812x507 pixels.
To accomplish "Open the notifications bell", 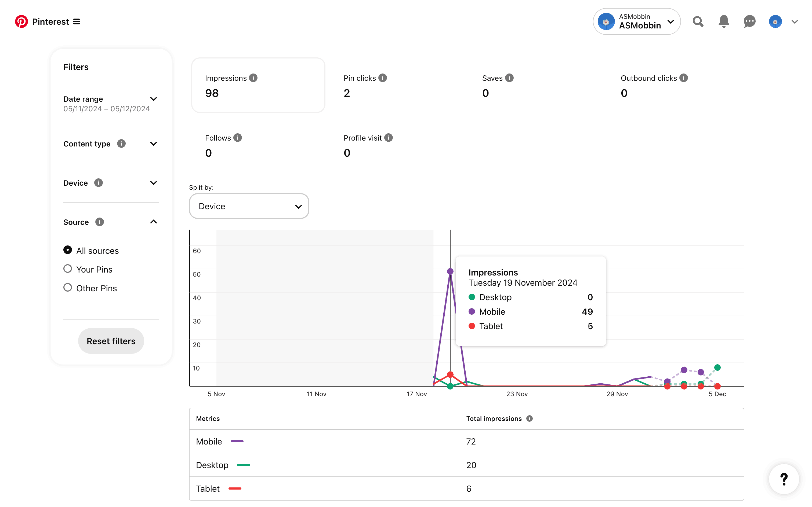I will click(x=724, y=22).
